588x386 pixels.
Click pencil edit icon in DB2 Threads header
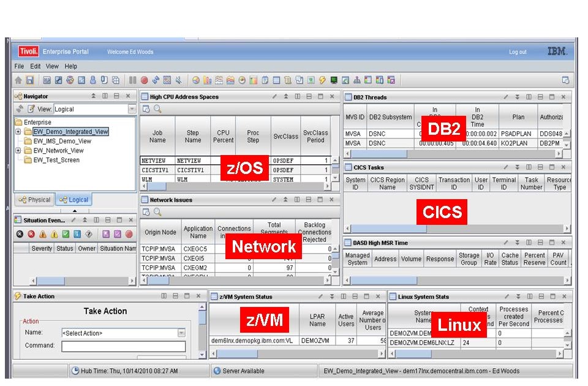pyautogui.click(x=505, y=97)
